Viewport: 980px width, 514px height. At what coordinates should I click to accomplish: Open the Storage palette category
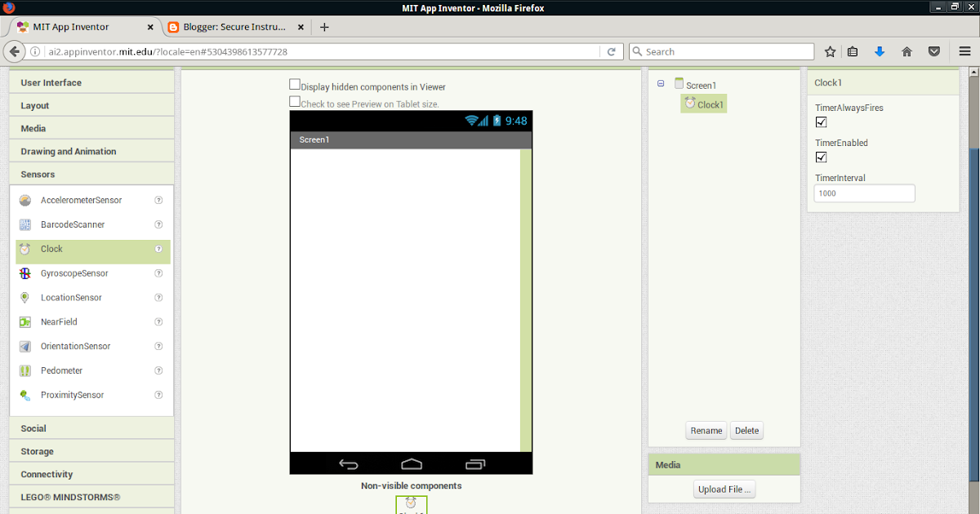click(x=91, y=450)
